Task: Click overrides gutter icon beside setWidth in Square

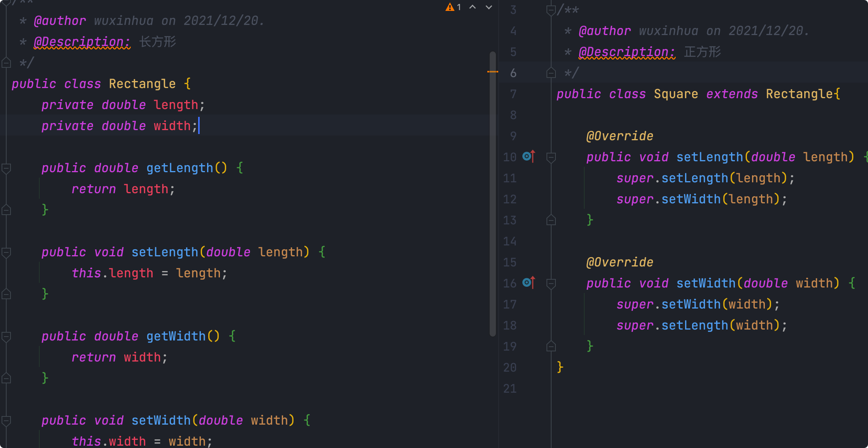Action: coord(529,283)
